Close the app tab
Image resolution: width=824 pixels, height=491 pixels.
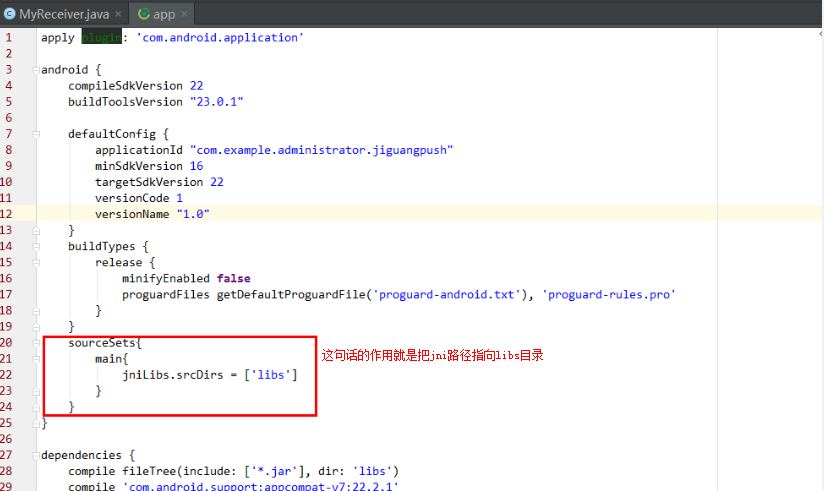[184, 14]
